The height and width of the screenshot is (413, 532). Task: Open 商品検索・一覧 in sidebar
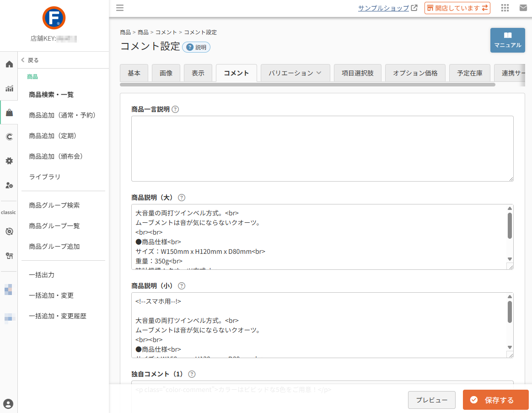(51, 95)
